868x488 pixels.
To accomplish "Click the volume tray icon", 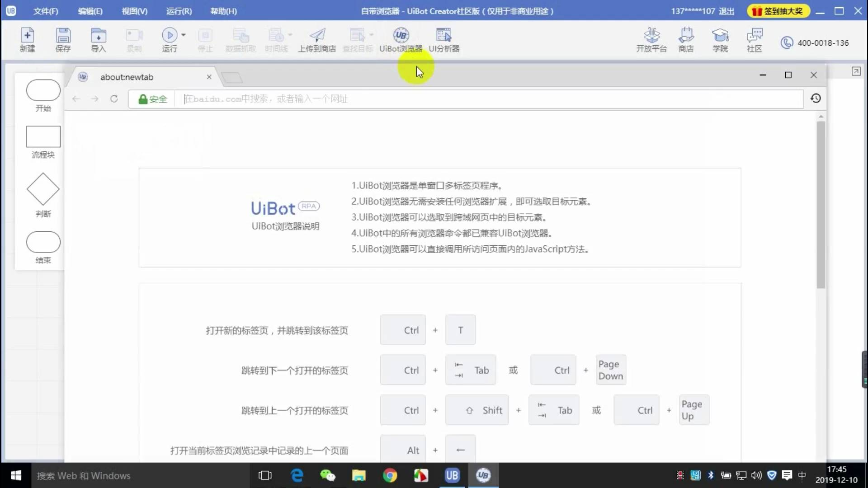I will click(x=756, y=475).
